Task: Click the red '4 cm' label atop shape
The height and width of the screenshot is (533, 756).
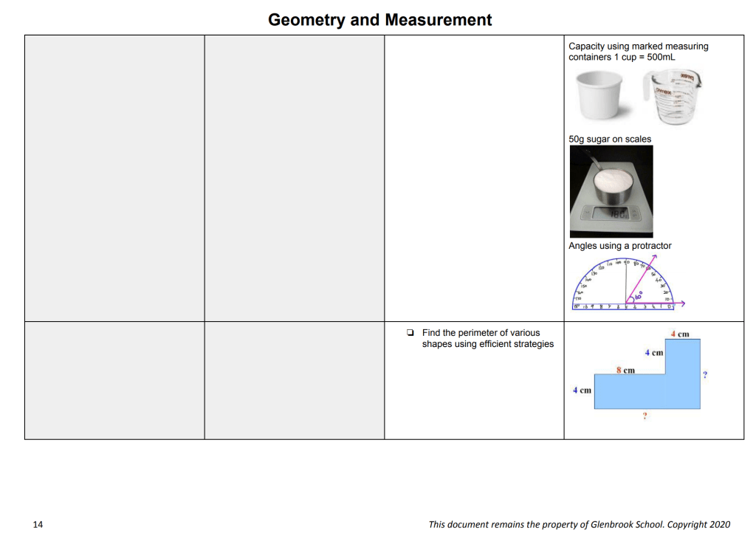Action: coord(679,334)
